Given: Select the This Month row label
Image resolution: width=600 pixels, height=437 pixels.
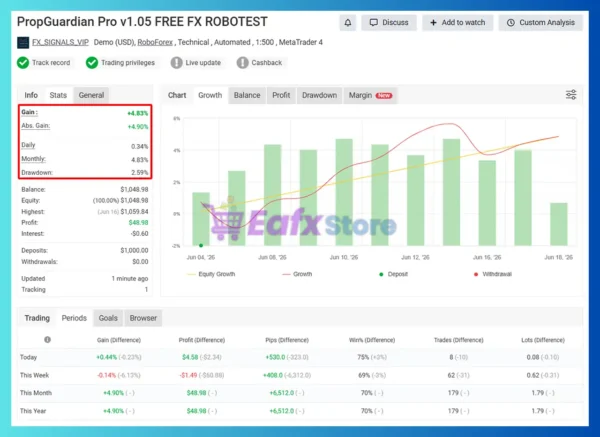Looking at the screenshot, I should tap(36, 393).
